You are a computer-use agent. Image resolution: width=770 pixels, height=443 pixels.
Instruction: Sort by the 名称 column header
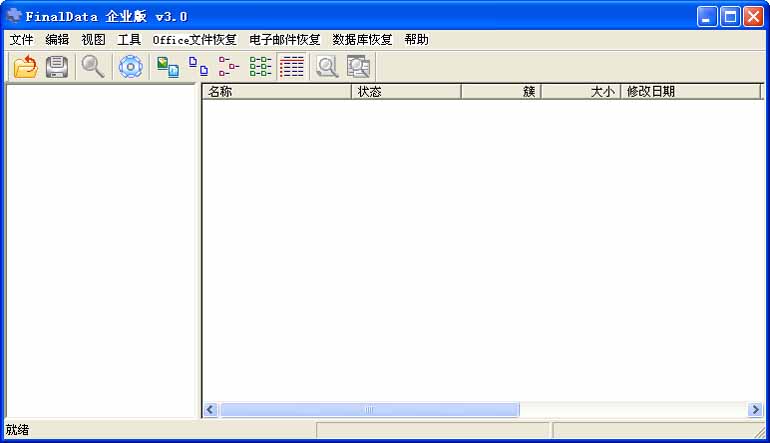pos(276,92)
